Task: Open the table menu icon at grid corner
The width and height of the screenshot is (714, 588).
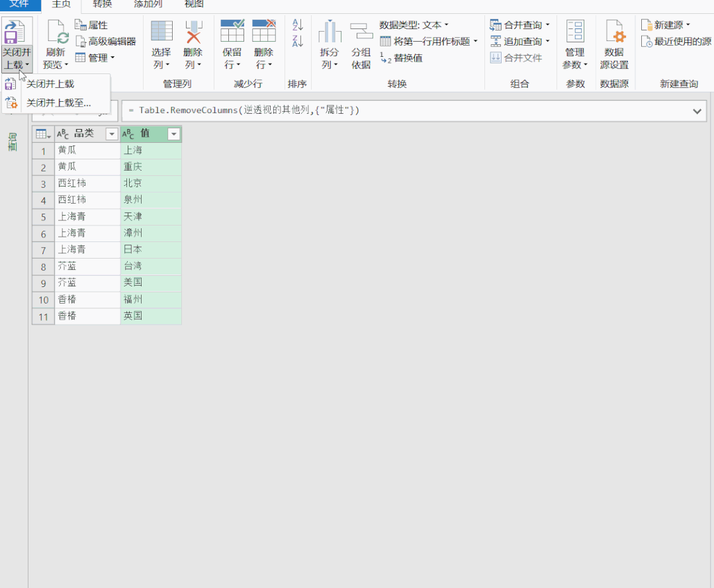Action: click(43, 134)
